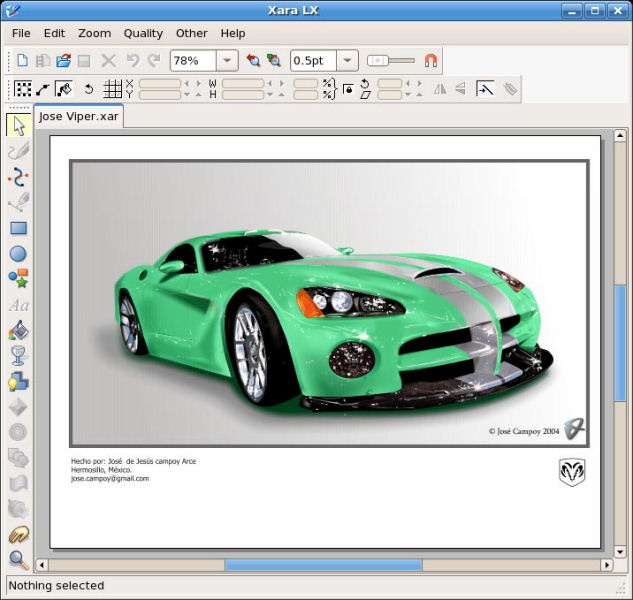Click the New document button
633x600 pixels.
coord(22,61)
